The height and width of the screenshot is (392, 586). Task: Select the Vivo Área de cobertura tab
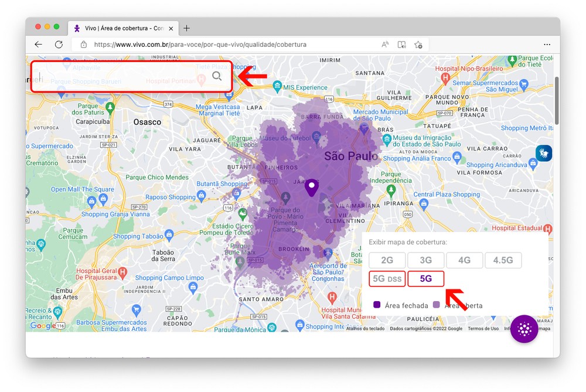[123, 28]
